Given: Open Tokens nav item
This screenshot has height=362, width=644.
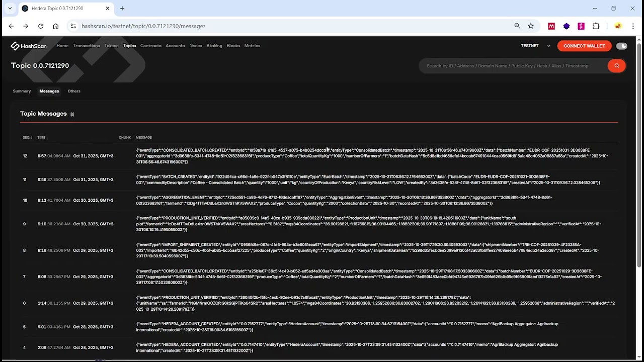Looking at the screenshot, I should [x=112, y=46].
